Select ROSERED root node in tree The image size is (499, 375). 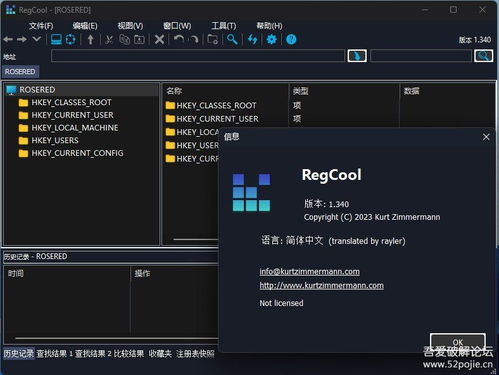pos(37,90)
